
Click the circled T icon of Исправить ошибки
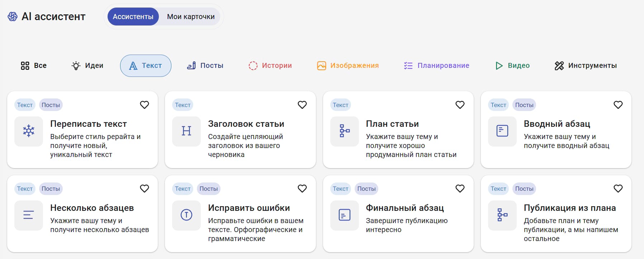click(186, 215)
